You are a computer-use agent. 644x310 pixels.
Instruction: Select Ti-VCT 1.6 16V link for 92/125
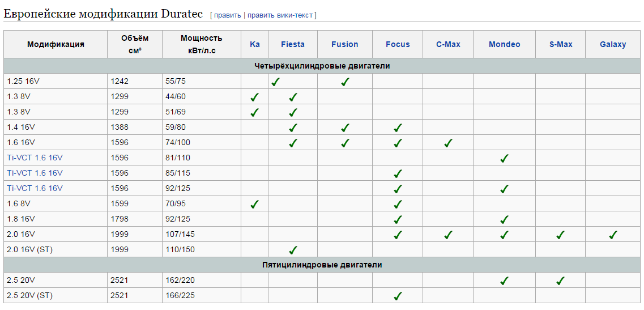(x=35, y=188)
